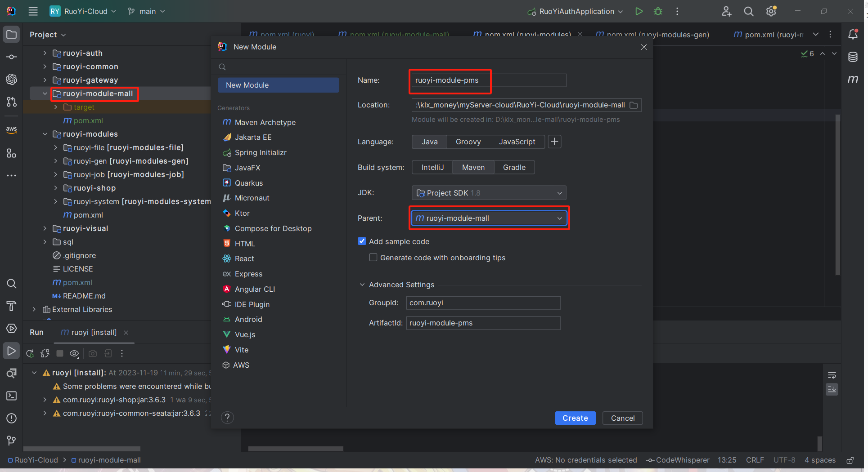This screenshot has height=472, width=868.
Task: Click the Run panel horizontal scrollbar
Action: click(x=82, y=448)
